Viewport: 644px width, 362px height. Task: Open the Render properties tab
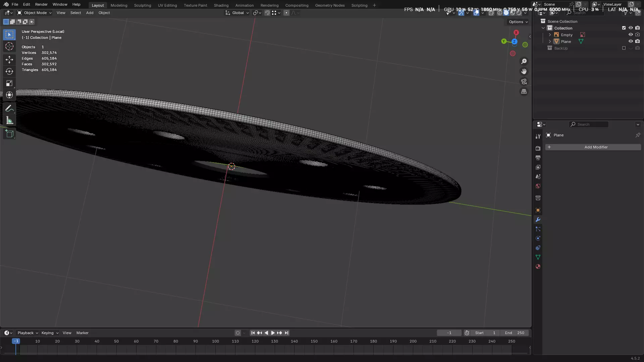coord(538,148)
